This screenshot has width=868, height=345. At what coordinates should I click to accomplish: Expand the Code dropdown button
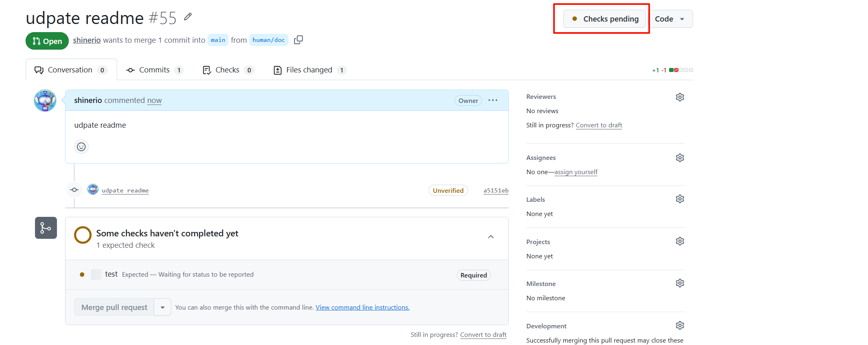[x=670, y=19]
